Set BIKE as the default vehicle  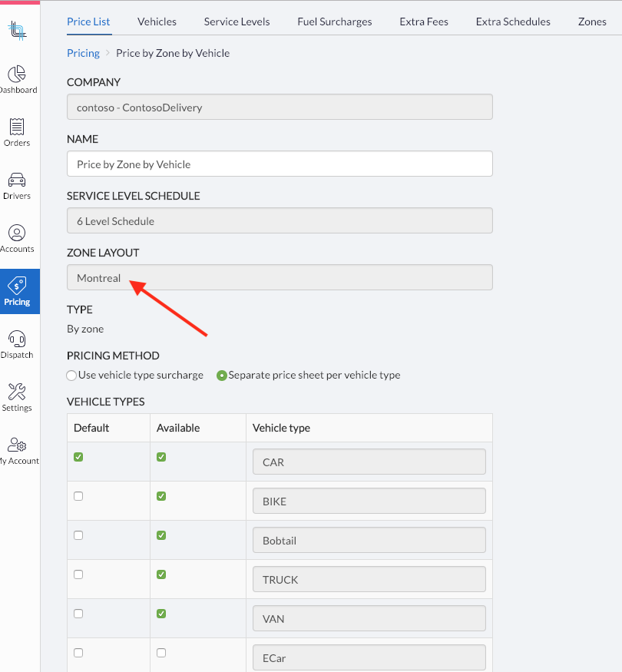point(78,496)
